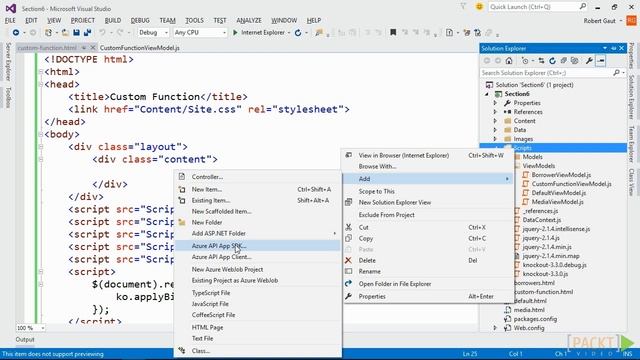Viewport: 640px width, 360px height.
Task: Click the Open File toolbar icon
Action: point(65,33)
